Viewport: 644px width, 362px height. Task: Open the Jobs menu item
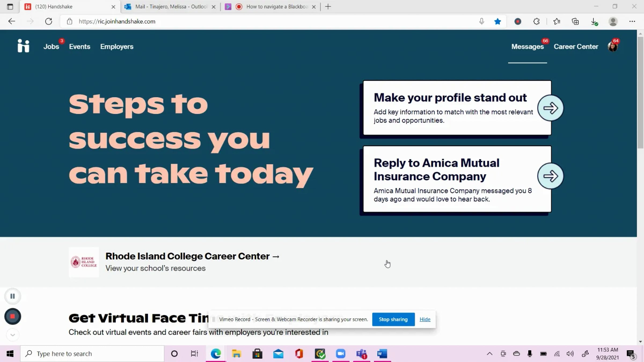coord(51,47)
